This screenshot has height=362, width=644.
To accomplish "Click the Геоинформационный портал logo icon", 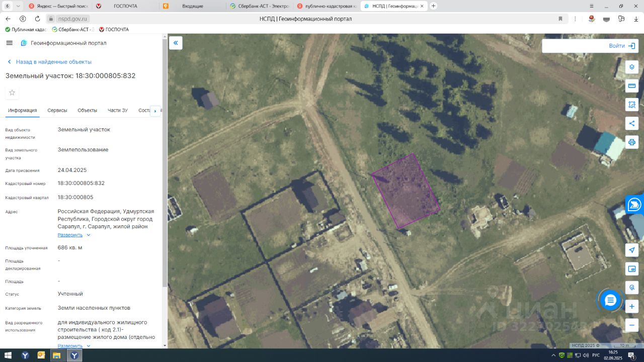I will [x=24, y=43].
